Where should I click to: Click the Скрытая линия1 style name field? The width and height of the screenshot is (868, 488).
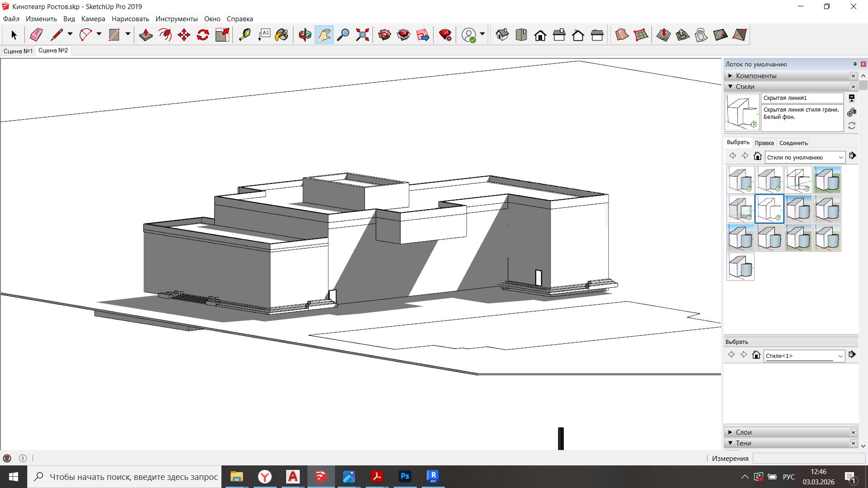click(x=802, y=98)
